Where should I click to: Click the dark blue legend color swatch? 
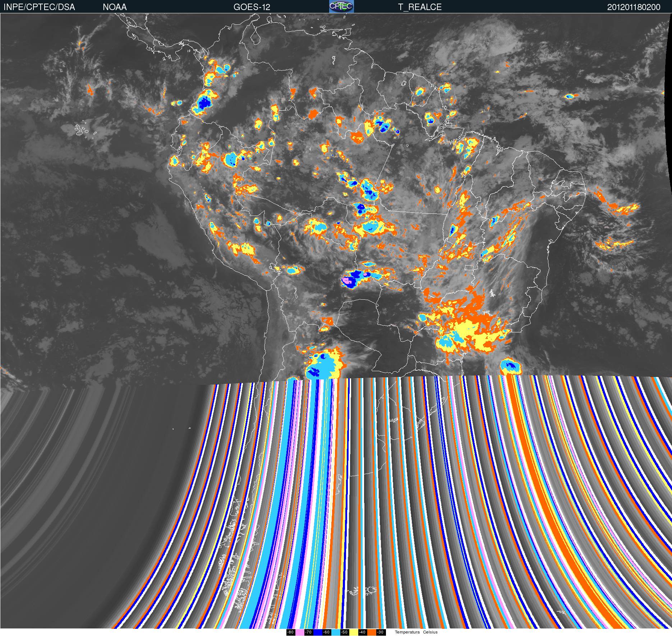(x=318, y=632)
